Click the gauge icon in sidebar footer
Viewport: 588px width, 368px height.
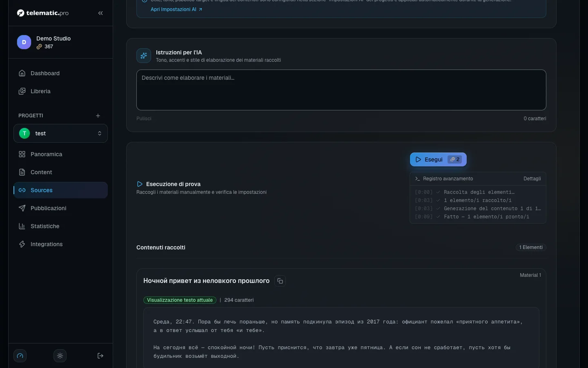click(x=20, y=356)
